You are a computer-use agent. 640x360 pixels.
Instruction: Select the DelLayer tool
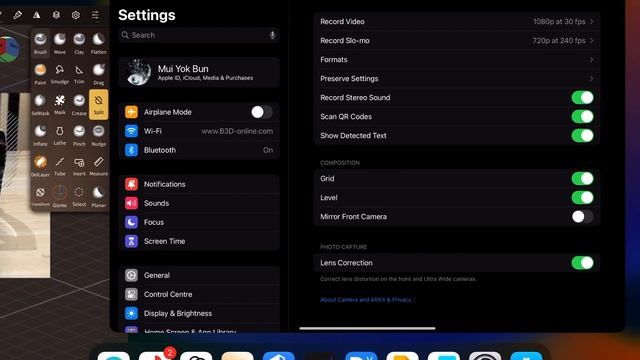[x=40, y=166]
